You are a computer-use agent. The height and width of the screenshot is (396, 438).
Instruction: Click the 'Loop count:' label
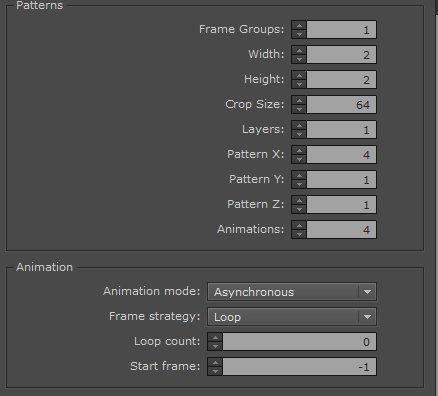pyautogui.click(x=167, y=341)
